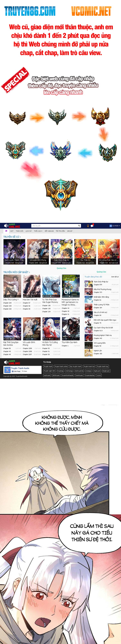The width and height of the screenshot is (121, 644).
Task: Open Vô Địch Từ Cưỡng Hôn Ma Nữ cover
Action: 51,329
